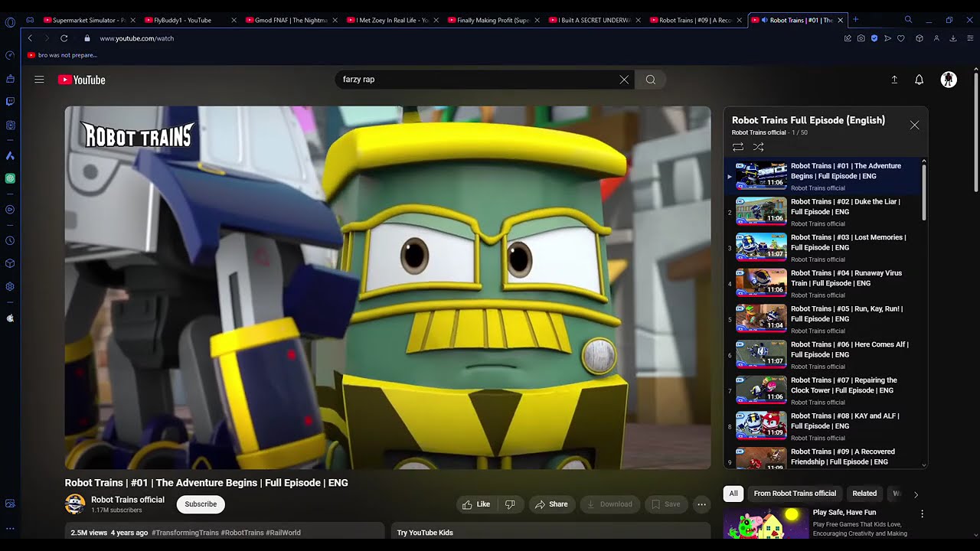Viewport: 980px width, 551px height.
Task: Open Opera GX Control speedometer in sidebar
Action: tap(10, 55)
